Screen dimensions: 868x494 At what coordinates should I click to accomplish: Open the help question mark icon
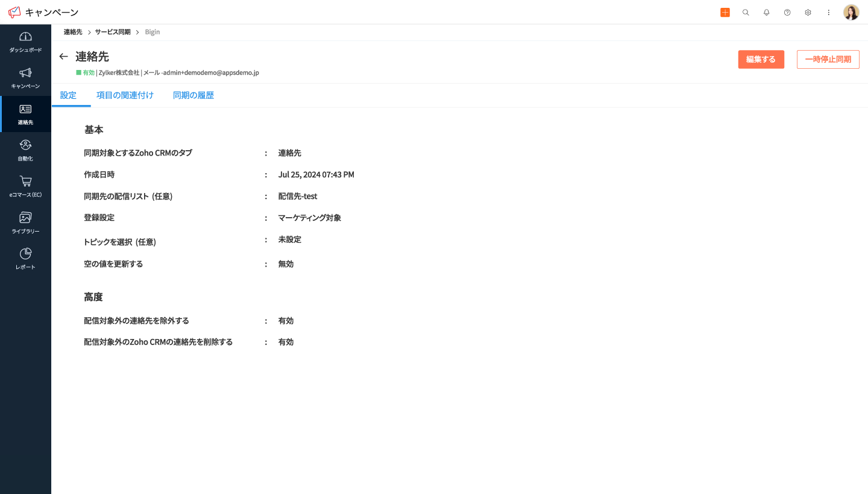[787, 12]
